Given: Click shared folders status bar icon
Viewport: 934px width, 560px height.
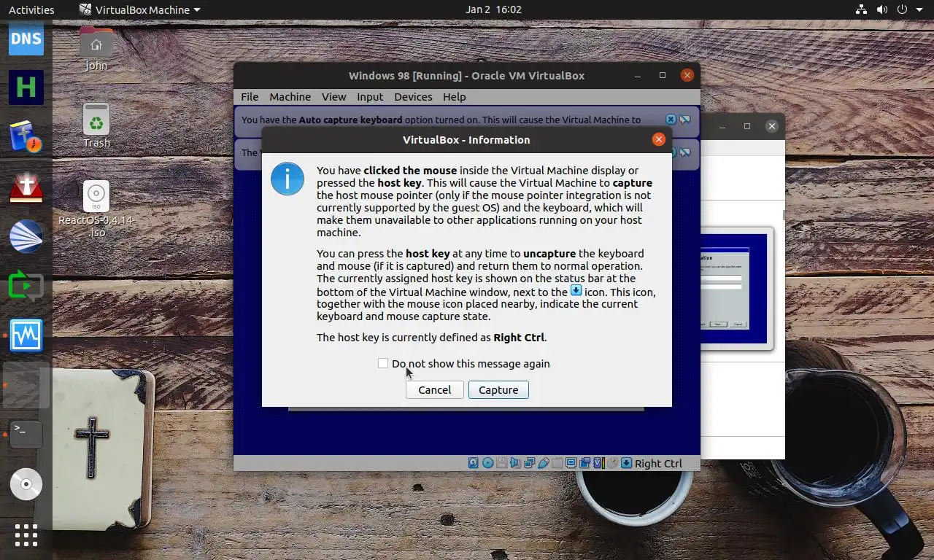Looking at the screenshot, I should pos(557,463).
